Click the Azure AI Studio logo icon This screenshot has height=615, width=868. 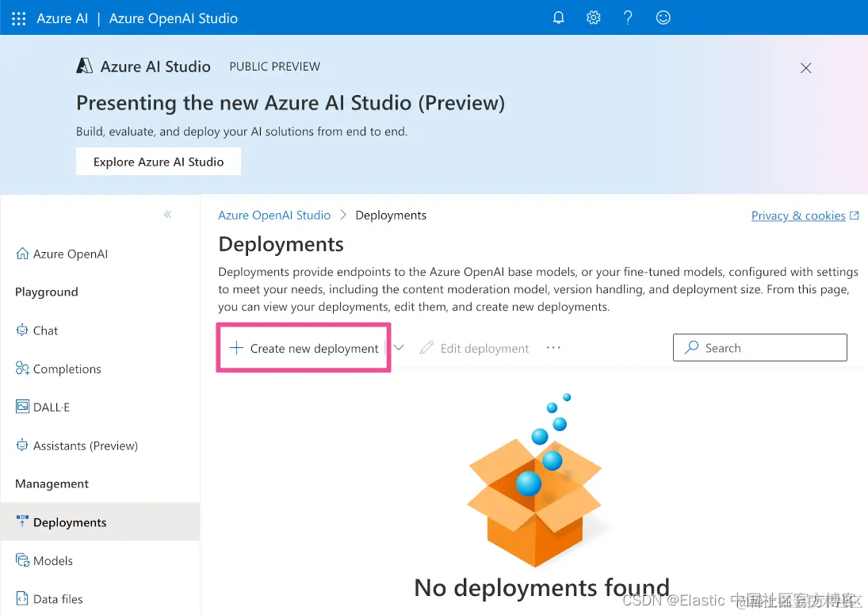tap(84, 66)
